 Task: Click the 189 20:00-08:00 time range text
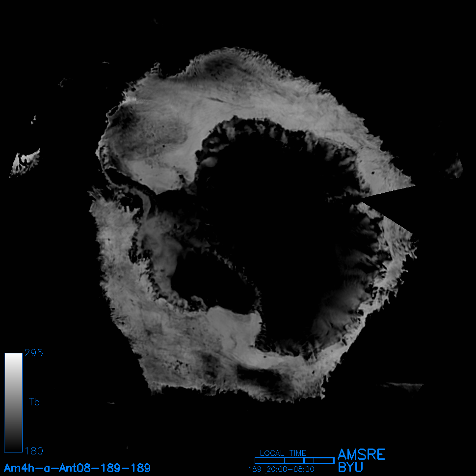281,469
